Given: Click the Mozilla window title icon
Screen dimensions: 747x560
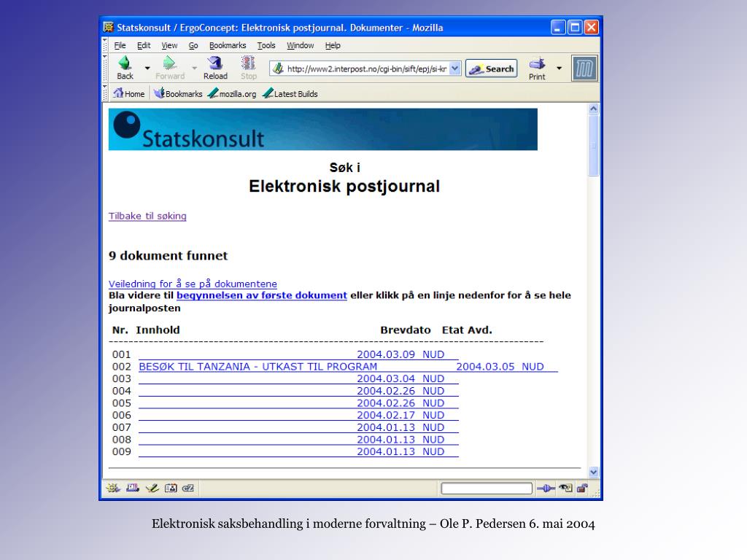Looking at the screenshot, I should [109, 27].
